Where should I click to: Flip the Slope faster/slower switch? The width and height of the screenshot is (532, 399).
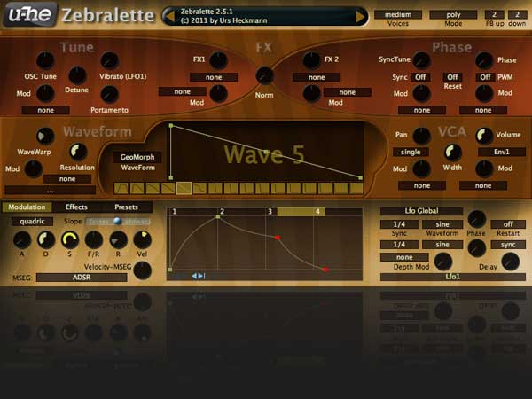117,221
